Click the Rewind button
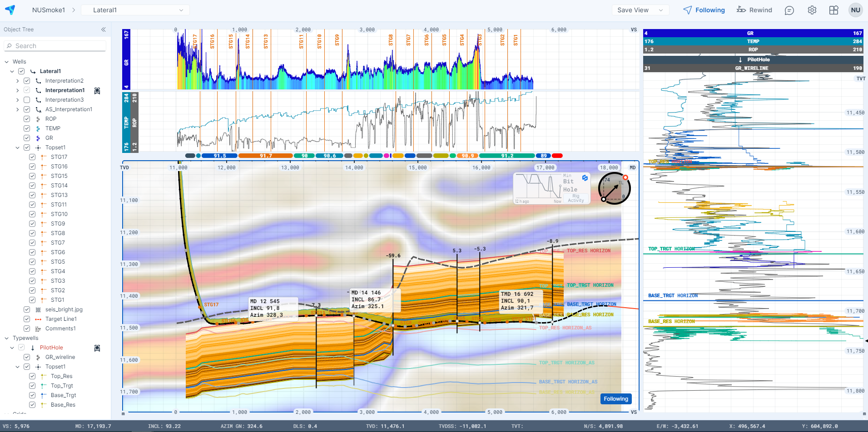 [754, 10]
